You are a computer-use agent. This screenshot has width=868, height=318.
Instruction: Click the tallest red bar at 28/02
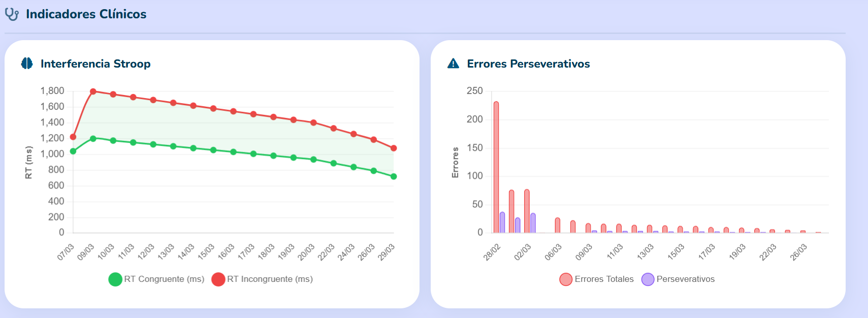[496, 168]
